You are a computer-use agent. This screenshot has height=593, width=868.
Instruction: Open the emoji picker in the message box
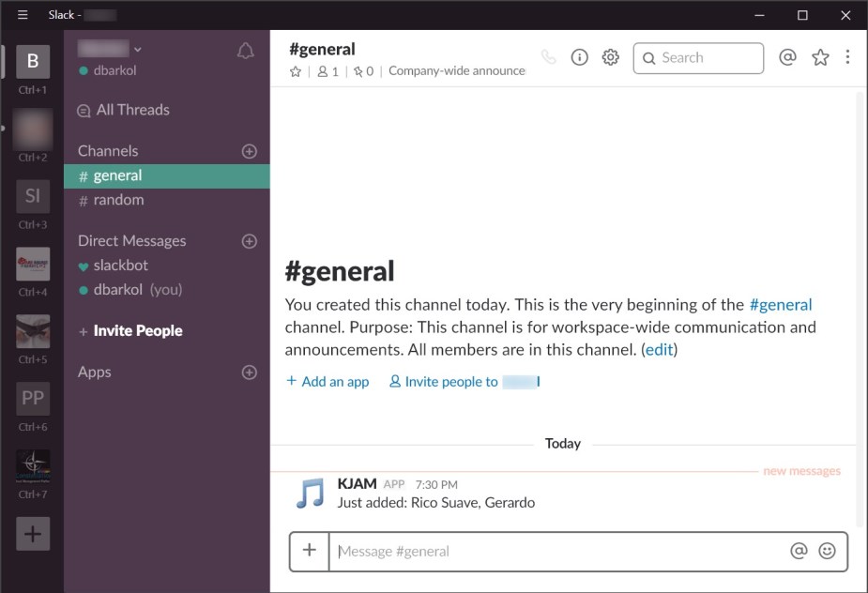point(828,552)
